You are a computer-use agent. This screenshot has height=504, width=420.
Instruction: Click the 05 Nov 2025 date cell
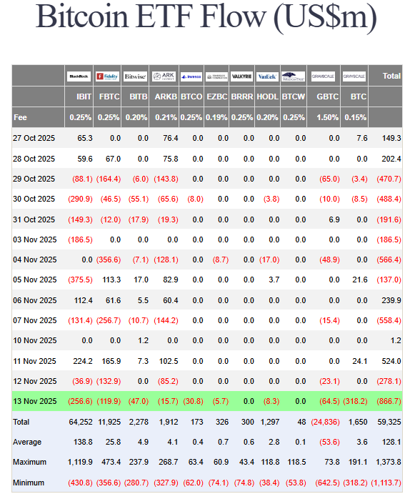tap(35, 280)
